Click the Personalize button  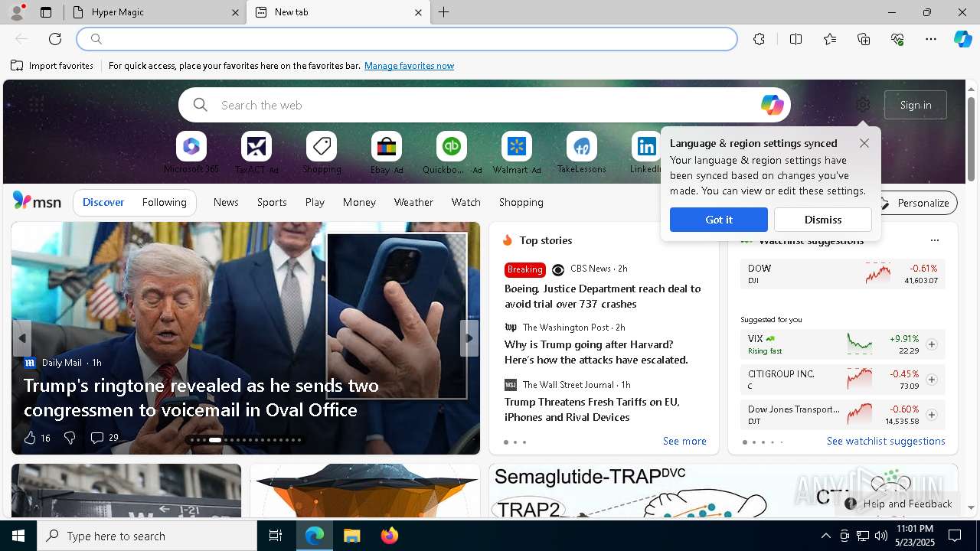[916, 203]
